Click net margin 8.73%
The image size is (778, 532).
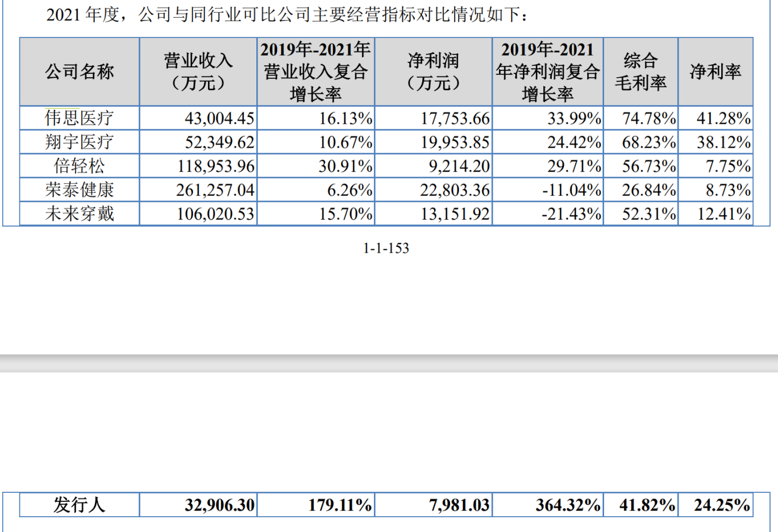pyautogui.click(x=728, y=190)
